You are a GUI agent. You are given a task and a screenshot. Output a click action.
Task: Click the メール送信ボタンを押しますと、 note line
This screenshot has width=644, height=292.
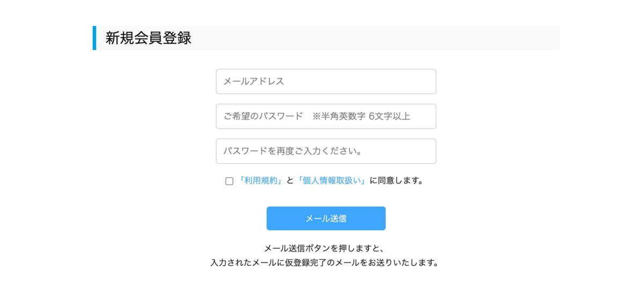pyautogui.click(x=325, y=249)
